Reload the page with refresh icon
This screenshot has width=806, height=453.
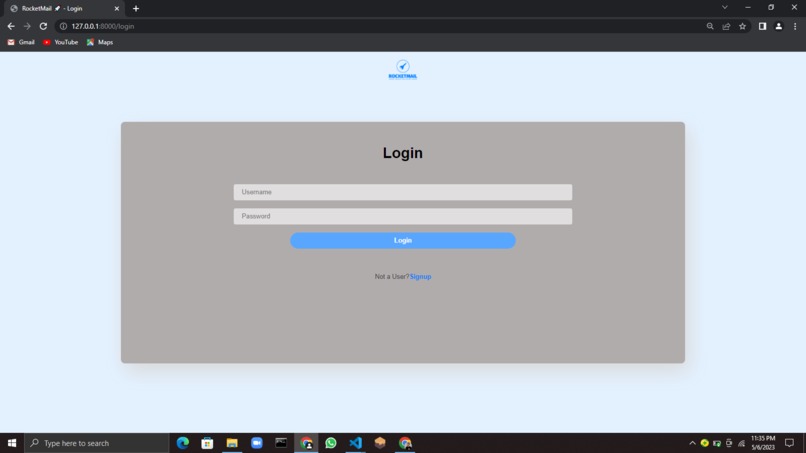coord(43,26)
